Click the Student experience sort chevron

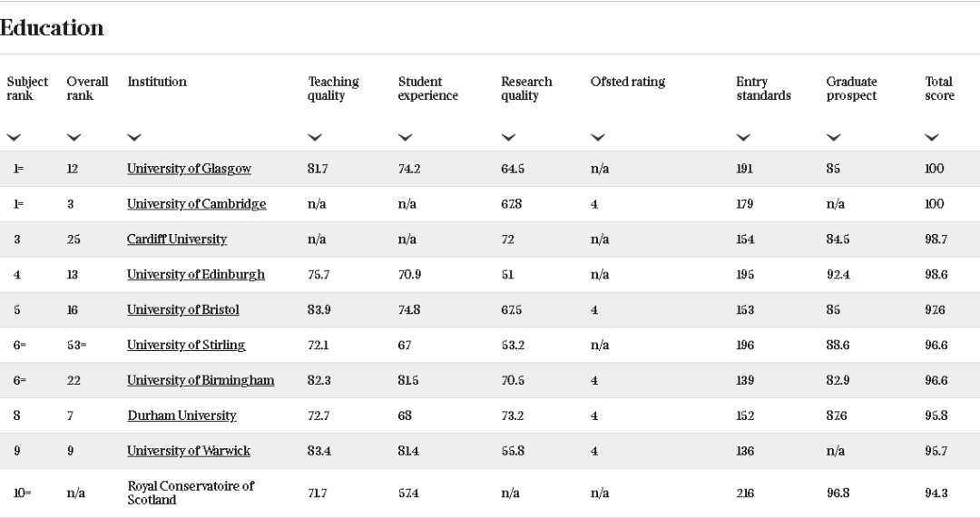click(405, 138)
